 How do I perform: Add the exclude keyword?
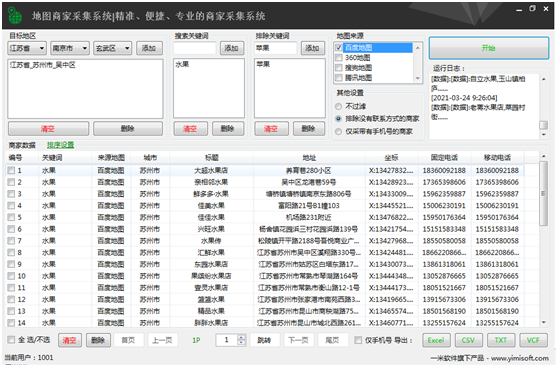click(x=313, y=48)
